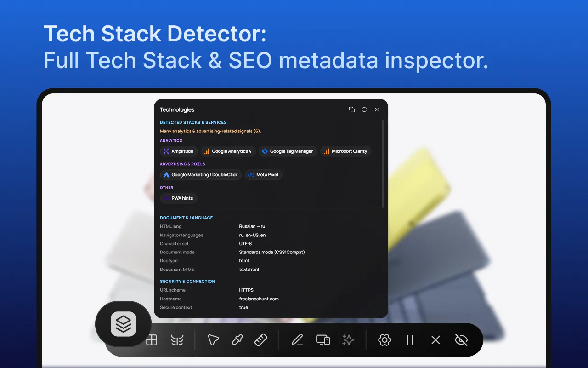Screen dimensions: 588x368
Task: Close the bottom toolbar with X
Action: (x=435, y=340)
